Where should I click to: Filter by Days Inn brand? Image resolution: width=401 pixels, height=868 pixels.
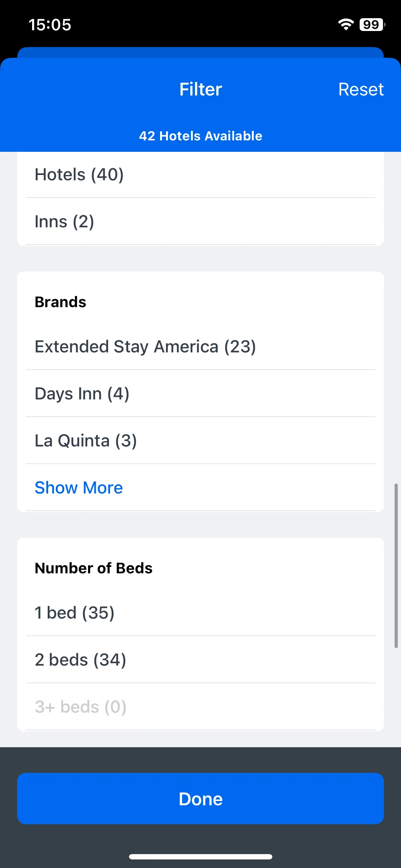(200, 393)
